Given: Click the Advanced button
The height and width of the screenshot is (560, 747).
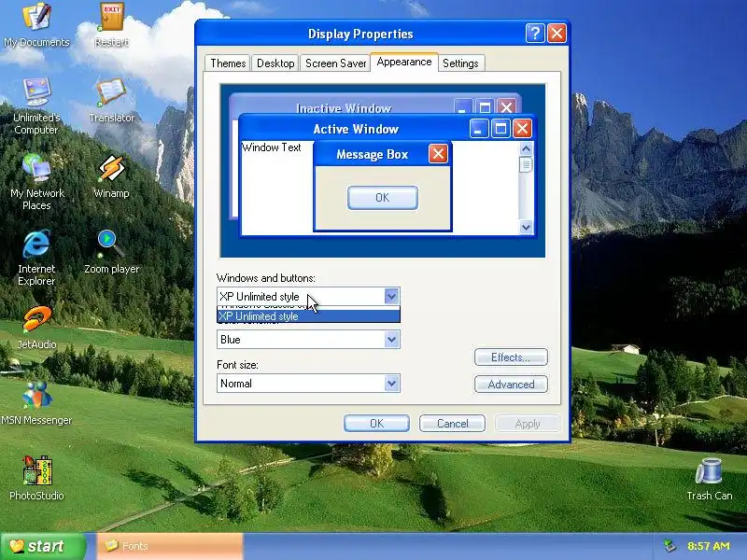Looking at the screenshot, I should pos(511,385).
